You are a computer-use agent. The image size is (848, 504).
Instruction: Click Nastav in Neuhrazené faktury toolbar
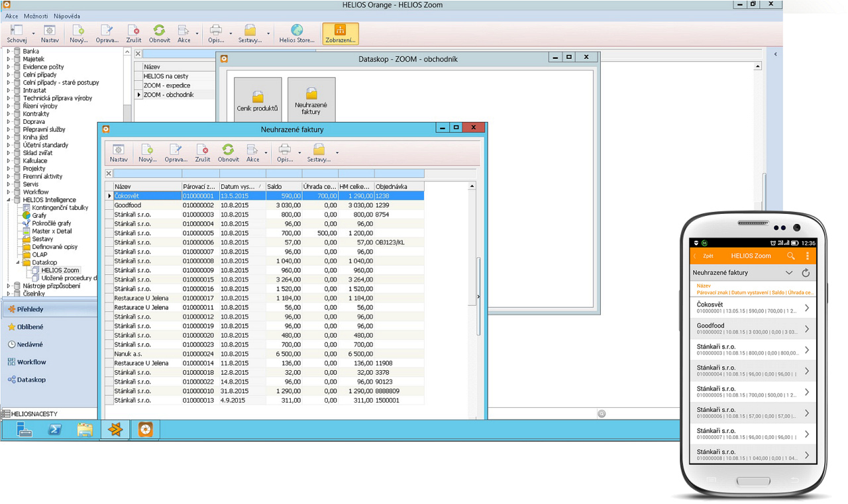(x=119, y=153)
